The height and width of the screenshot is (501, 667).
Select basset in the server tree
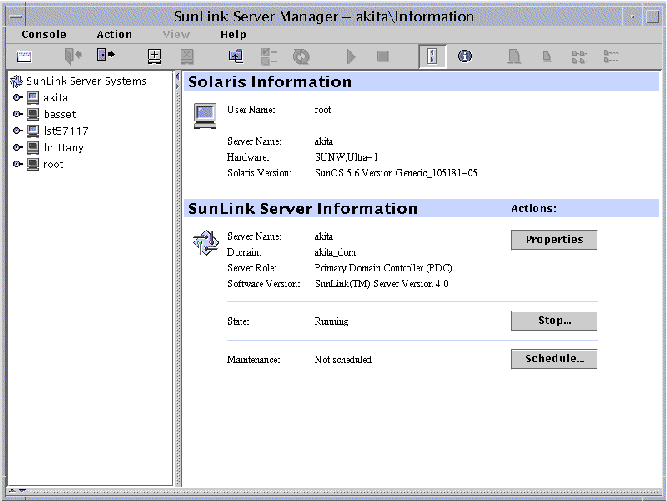60,114
